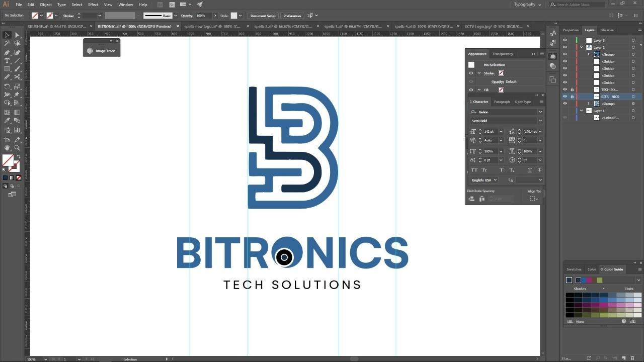Toggle Fill attribute visibility in Appearance panel
644x362 pixels.
471,89
